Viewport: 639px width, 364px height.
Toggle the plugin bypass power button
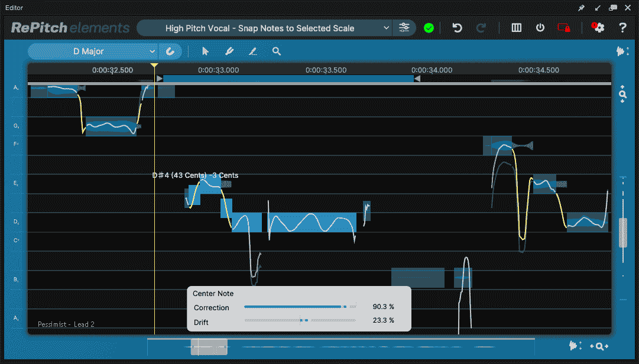coord(540,28)
